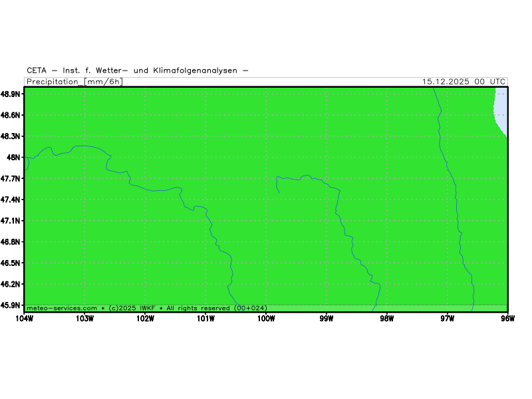The height and width of the screenshot is (399, 532).
Task: Click the 97W longitude label
Action: 447,318
